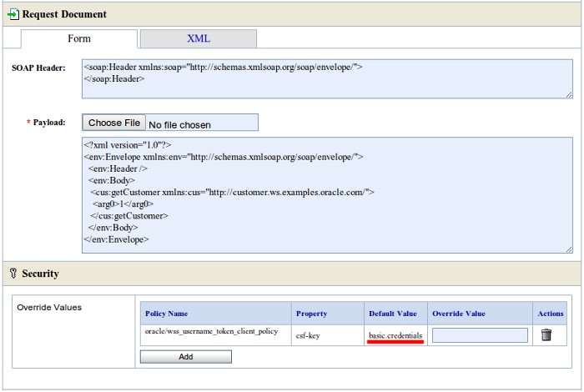Click the Policy Name column header
This screenshot has width=584, height=392.
215,314
